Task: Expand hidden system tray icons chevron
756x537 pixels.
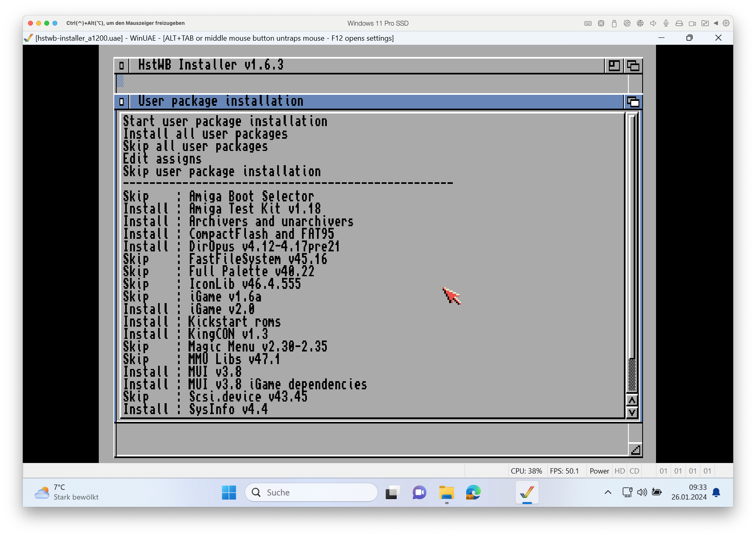Action: click(x=608, y=493)
